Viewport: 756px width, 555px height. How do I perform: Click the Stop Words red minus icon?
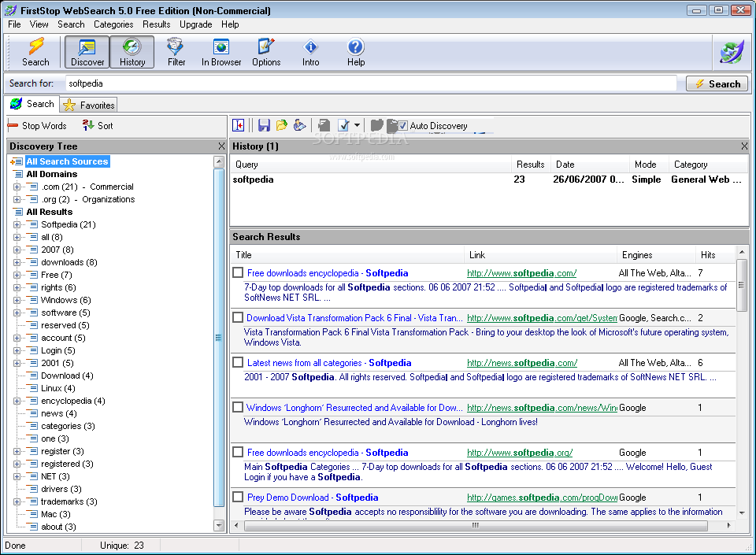(x=13, y=126)
